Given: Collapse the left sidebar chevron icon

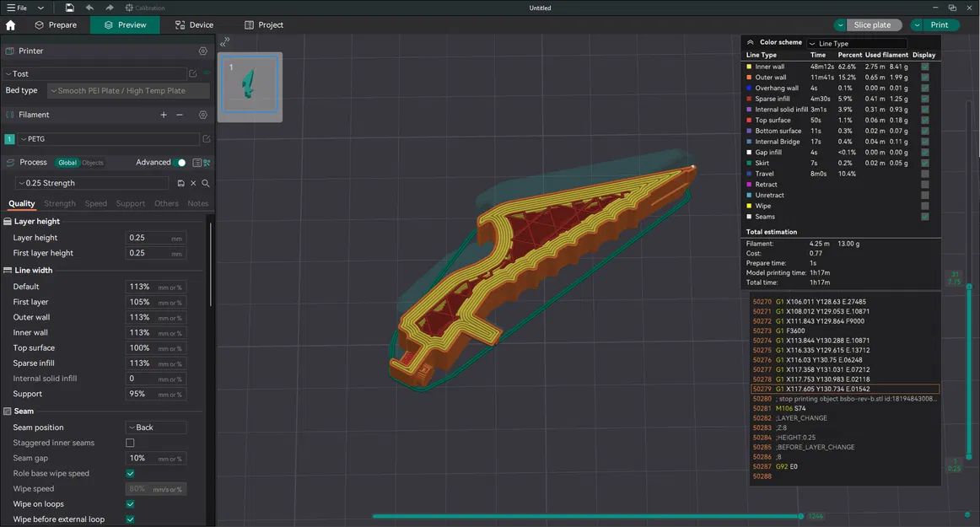Looking at the screenshot, I should 225,42.
